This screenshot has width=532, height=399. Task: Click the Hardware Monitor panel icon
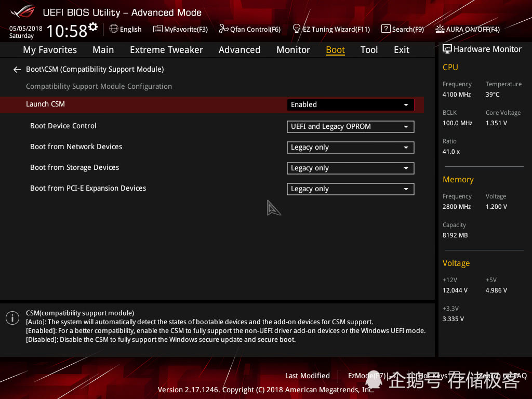[447, 48]
